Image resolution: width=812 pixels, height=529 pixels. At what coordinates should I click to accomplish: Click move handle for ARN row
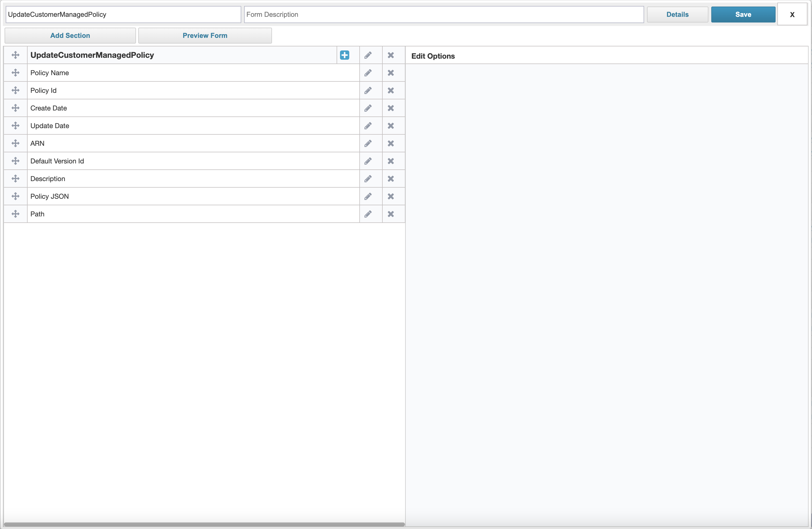[x=15, y=143]
